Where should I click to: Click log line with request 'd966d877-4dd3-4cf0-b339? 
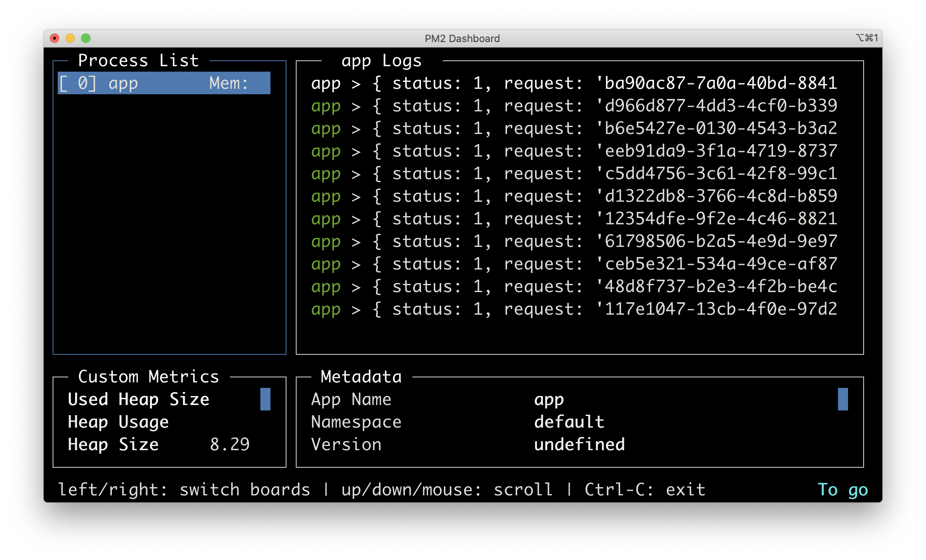coord(574,106)
